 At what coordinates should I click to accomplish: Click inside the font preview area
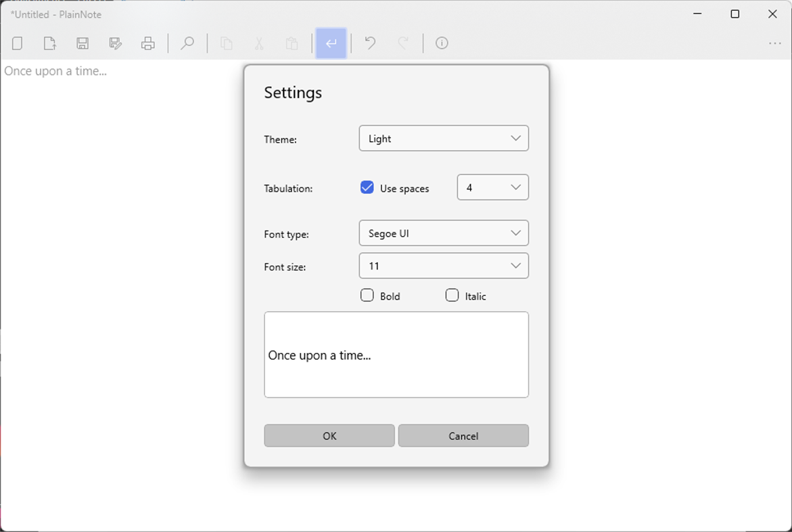click(396, 354)
